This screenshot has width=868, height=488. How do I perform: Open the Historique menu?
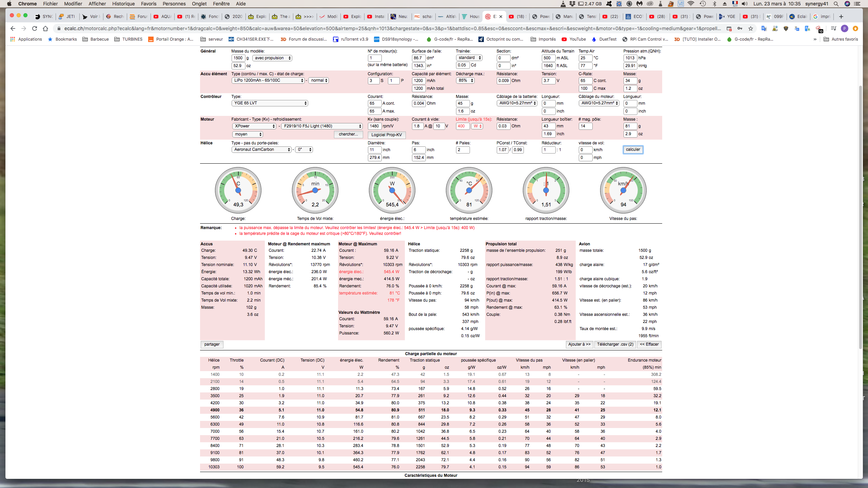[x=123, y=4]
